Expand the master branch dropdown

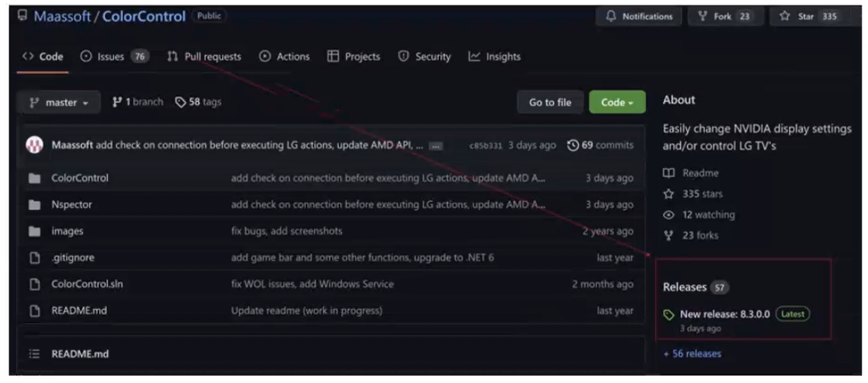[59, 102]
